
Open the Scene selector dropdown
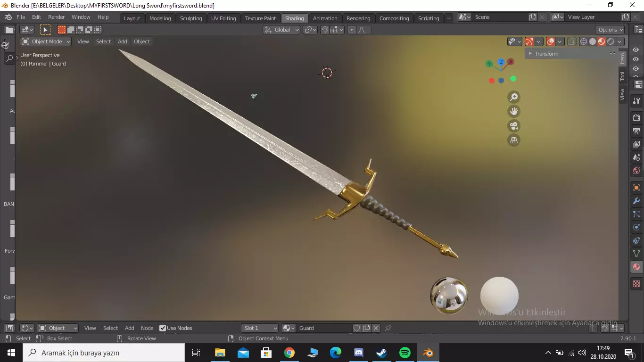(x=464, y=17)
